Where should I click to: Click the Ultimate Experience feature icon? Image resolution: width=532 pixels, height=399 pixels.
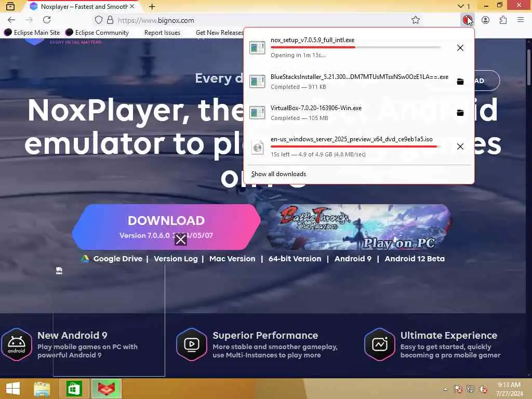380,344
